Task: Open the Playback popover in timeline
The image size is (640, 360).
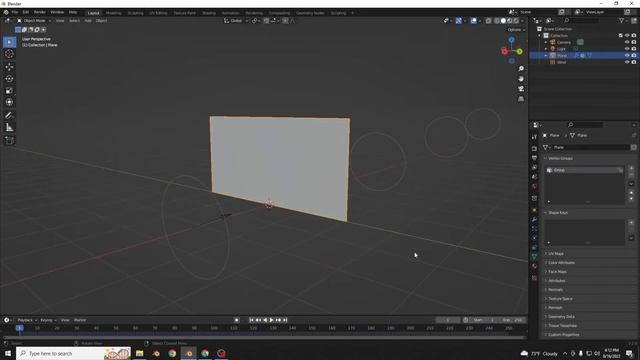Action: pos(27,320)
